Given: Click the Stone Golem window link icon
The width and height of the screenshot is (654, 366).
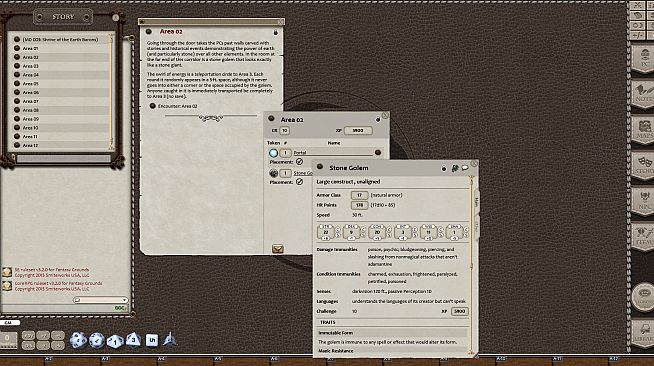Looking at the screenshot, I should (320, 167).
